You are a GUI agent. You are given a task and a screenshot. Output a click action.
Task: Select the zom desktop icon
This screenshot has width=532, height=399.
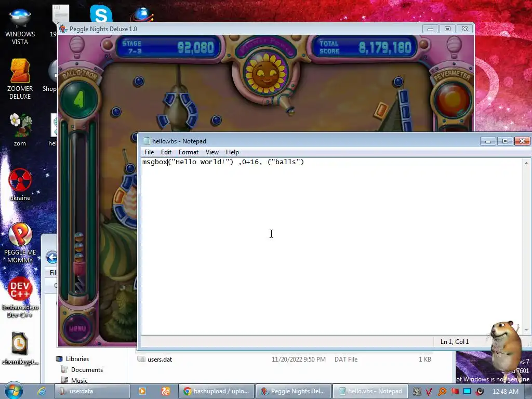(20, 129)
